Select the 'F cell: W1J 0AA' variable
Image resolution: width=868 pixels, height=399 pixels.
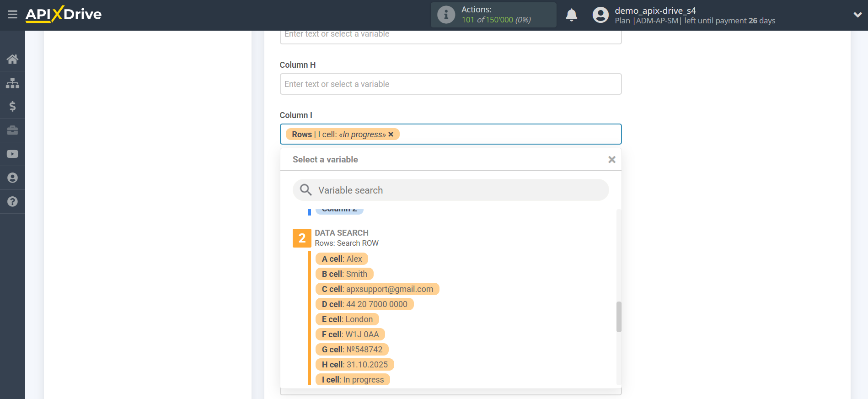click(x=350, y=334)
